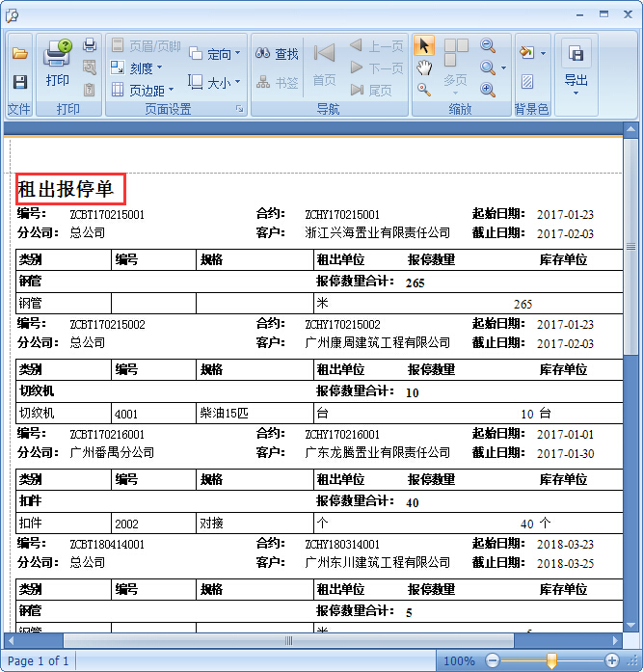643x672 pixels.
Task: Click the zoom in icon in ribbon
Action: (488, 90)
